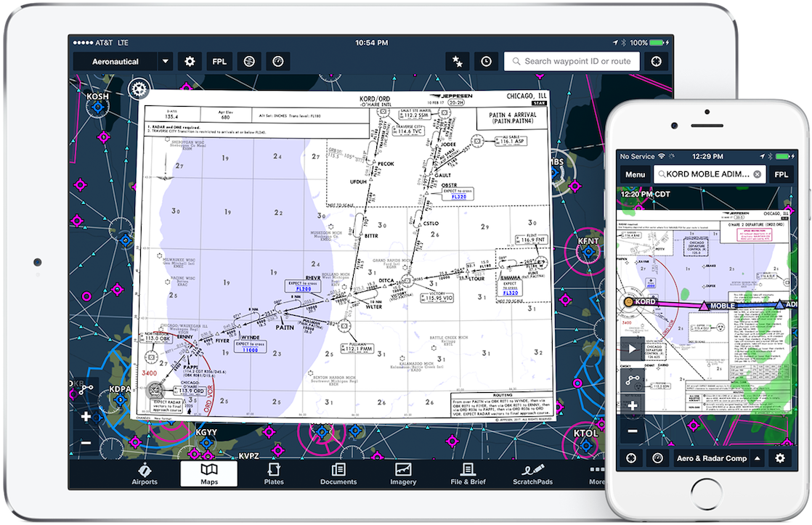The height and width of the screenshot is (525, 812).
Task: Open favorites star icon in iPad toolbar
Action: click(458, 62)
